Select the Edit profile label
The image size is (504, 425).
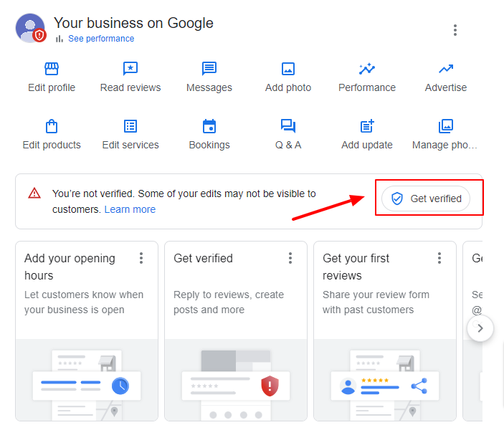(52, 87)
